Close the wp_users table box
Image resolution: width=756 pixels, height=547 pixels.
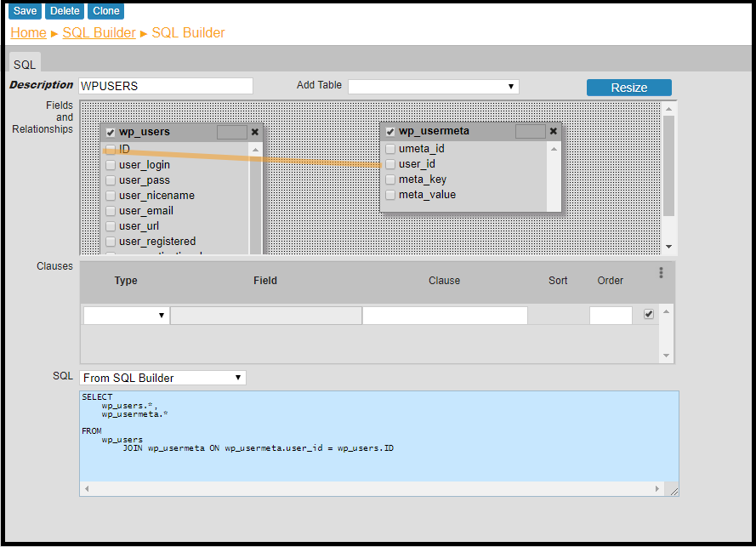click(255, 132)
